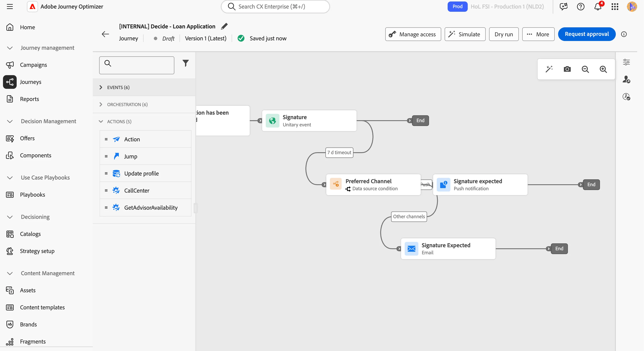Open the feedback chat icon
The width and height of the screenshot is (644, 351).
point(563,6)
